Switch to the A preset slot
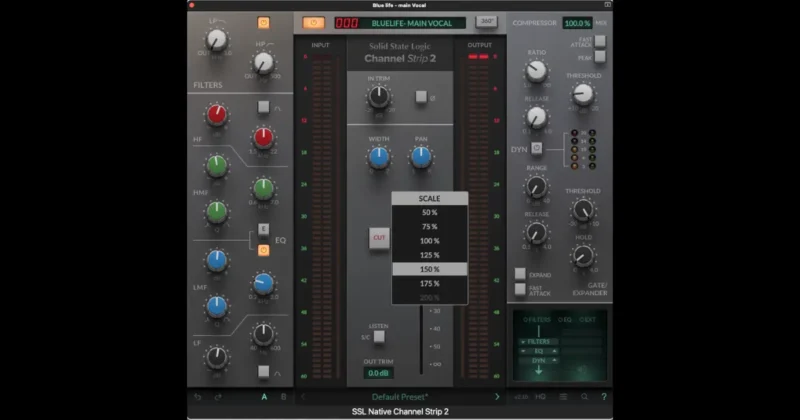This screenshot has width=800, height=420. [x=264, y=397]
